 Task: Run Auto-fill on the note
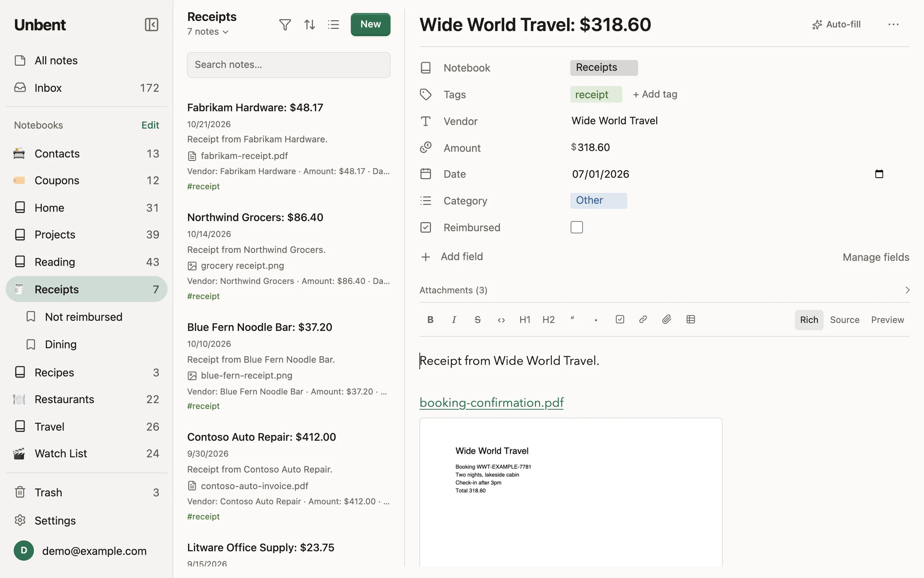pyautogui.click(x=836, y=25)
